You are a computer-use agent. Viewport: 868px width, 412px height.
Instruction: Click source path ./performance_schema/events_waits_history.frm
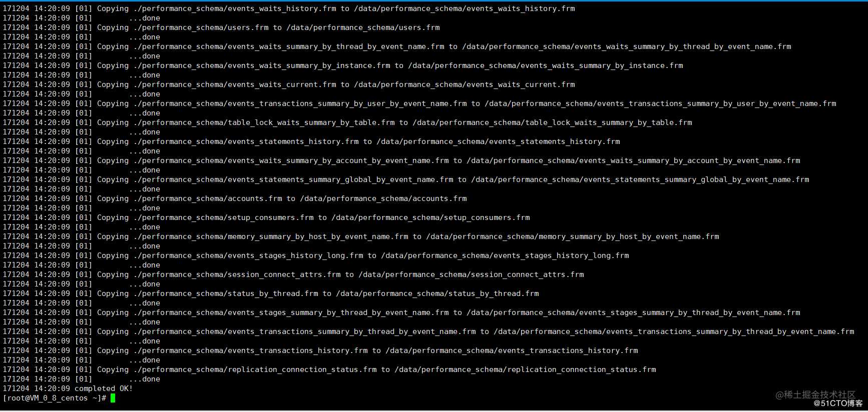(235, 8)
